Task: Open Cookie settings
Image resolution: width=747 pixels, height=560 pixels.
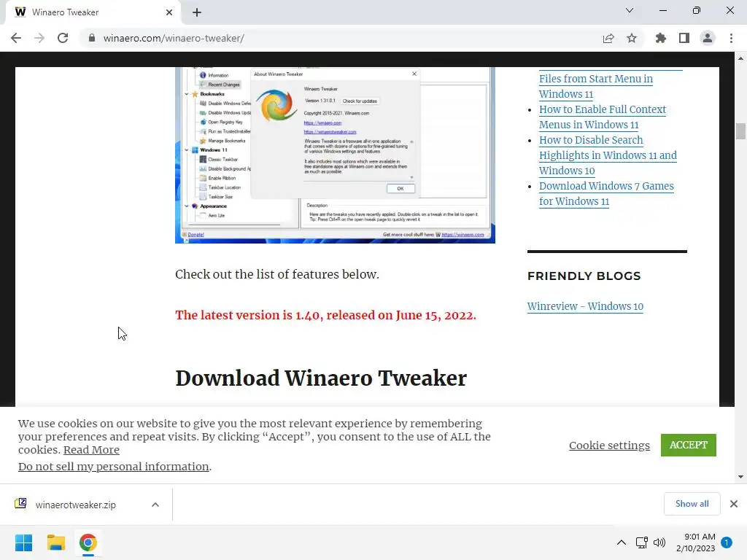Action: pyautogui.click(x=609, y=446)
